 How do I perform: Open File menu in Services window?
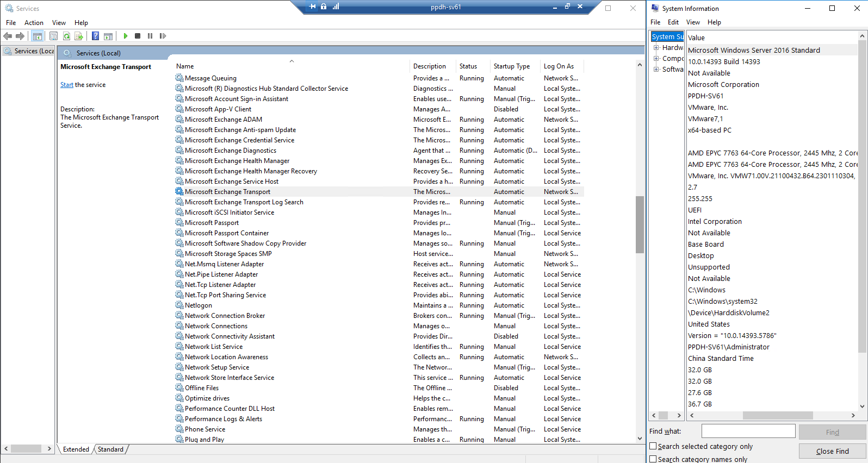pyautogui.click(x=11, y=23)
